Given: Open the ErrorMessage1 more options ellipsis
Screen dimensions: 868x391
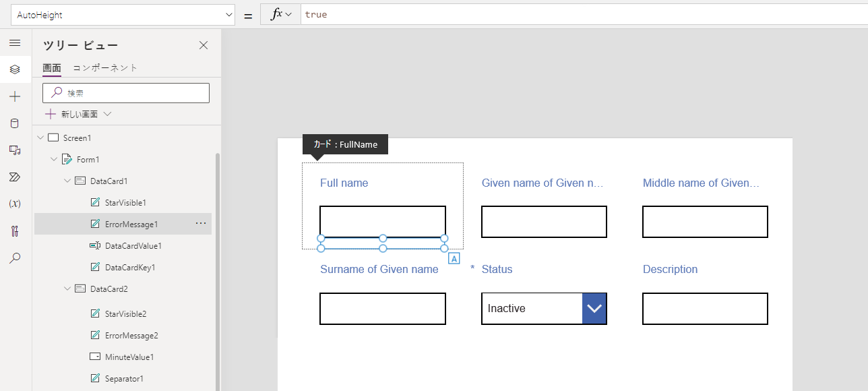Looking at the screenshot, I should 201,223.
